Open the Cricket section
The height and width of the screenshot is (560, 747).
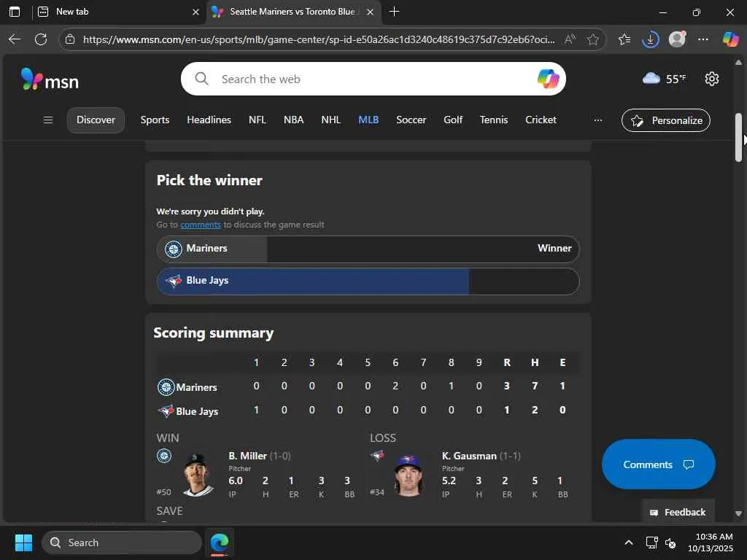point(541,120)
